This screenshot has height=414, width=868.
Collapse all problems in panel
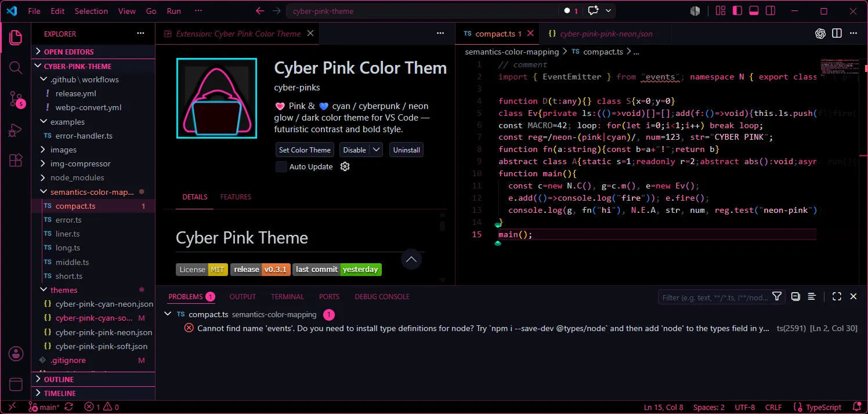[795, 297]
